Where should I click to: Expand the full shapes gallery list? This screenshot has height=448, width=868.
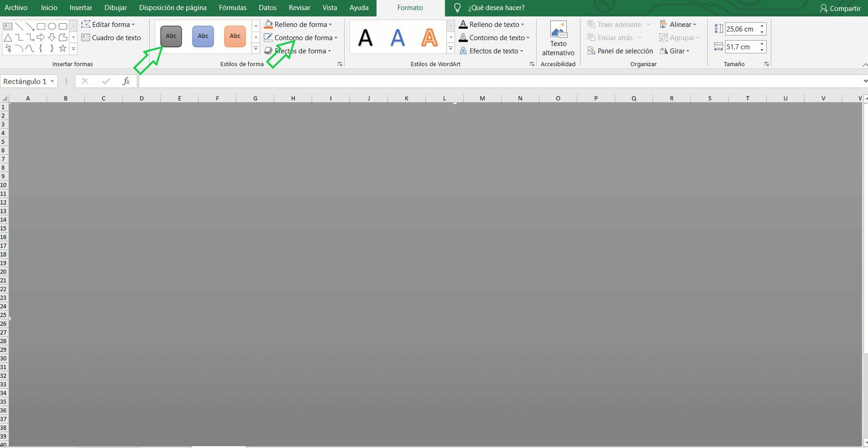pos(74,49)
